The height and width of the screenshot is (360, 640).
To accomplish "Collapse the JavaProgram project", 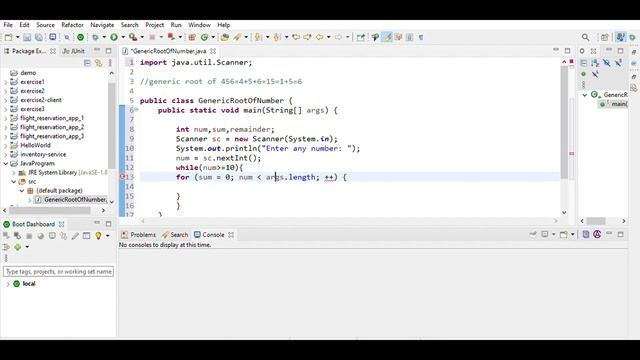I will point(6,163).
